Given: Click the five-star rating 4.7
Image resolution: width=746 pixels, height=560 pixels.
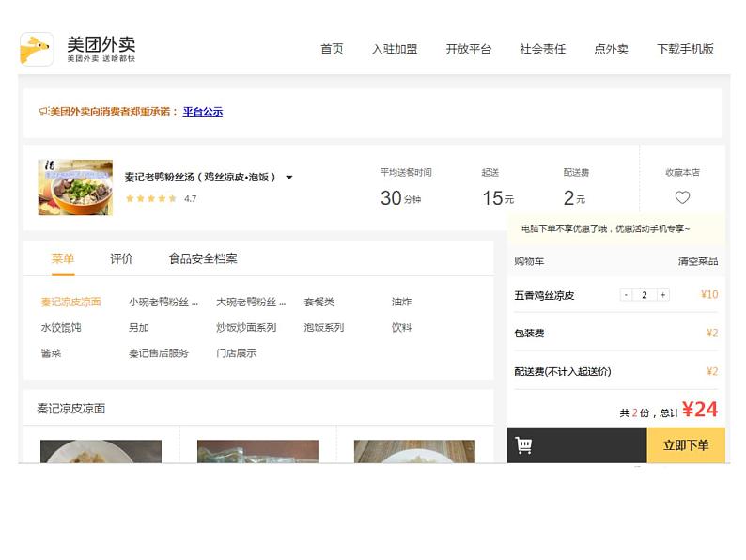Looking at the screenshot, I should [161, 199].
